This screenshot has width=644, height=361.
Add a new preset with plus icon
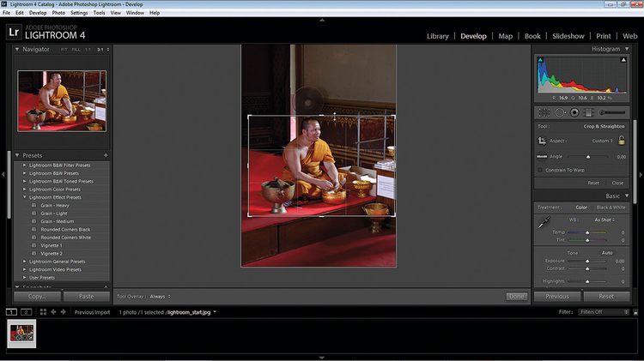[106, 155]
